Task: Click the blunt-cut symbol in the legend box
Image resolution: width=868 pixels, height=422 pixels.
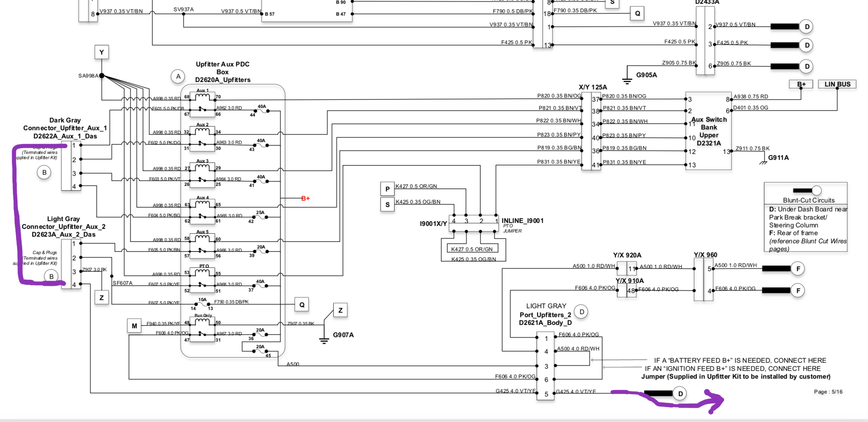Action: point(807,191)
